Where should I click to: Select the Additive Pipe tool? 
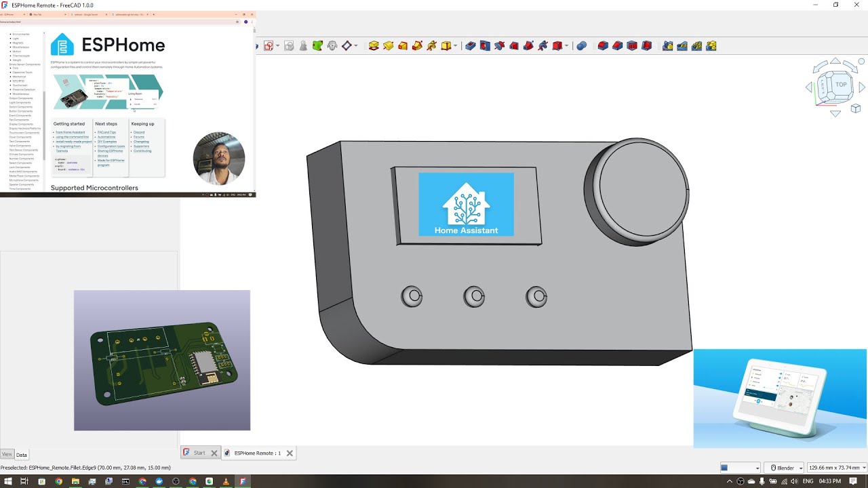pos(417,46)
